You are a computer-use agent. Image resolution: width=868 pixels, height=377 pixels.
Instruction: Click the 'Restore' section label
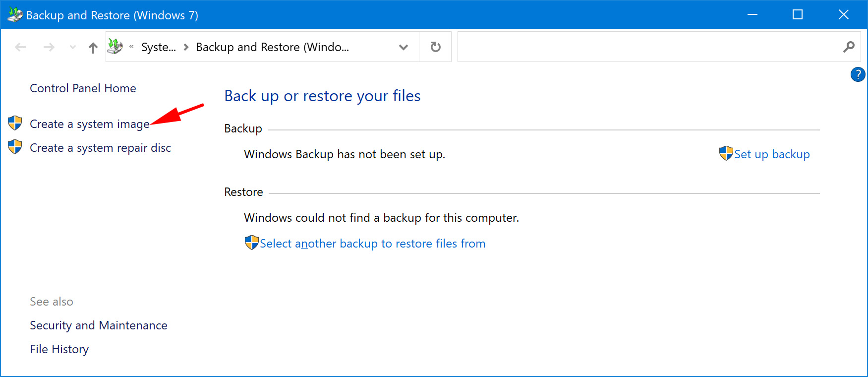[243, 192]
